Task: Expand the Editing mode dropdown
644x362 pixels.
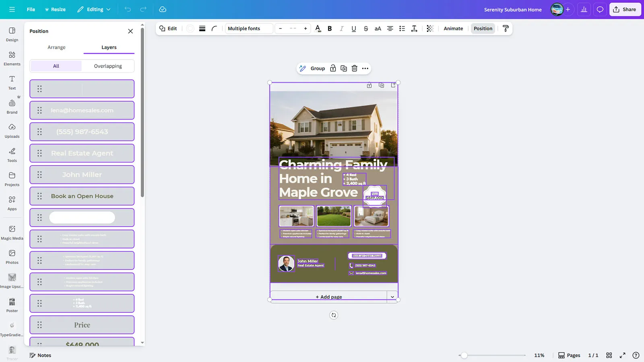Action: 94,9
